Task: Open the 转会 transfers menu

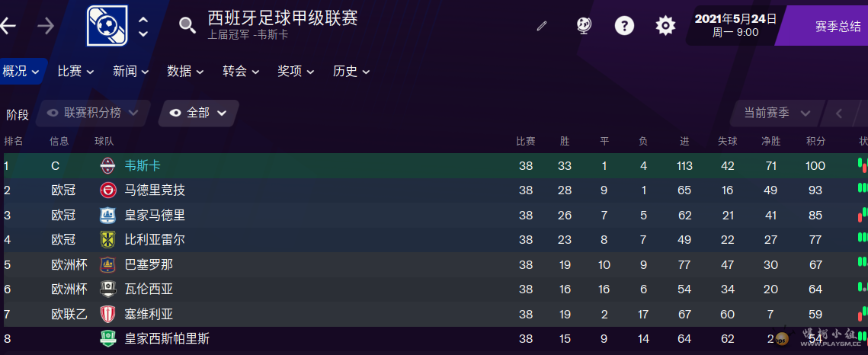Action: pyautogui.click(x=240, y=72)
